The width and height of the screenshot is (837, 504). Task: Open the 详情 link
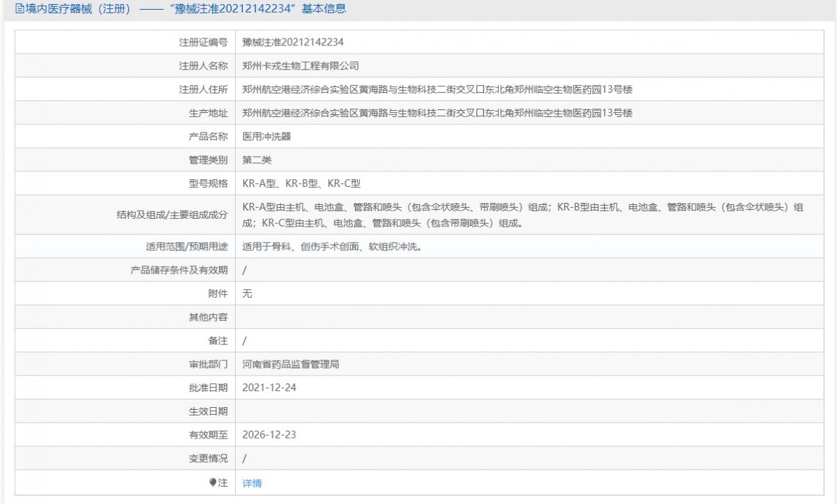tap(252, 483)
